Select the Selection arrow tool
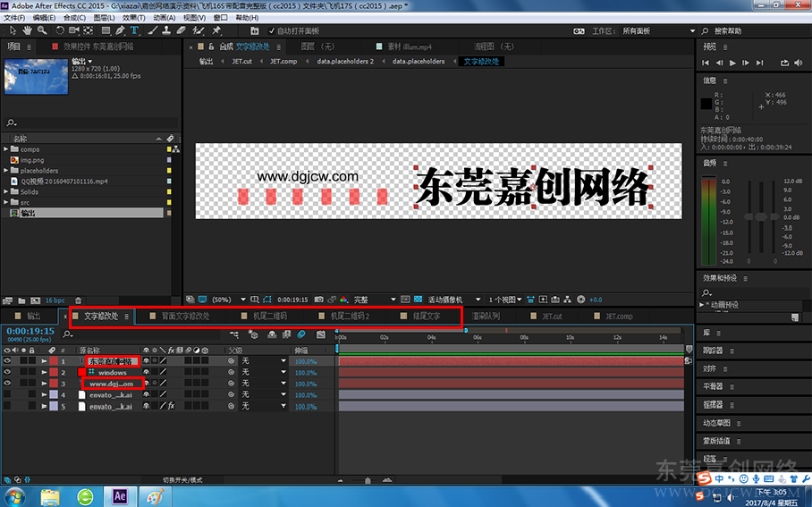Screen dimensions: 812x507 coord(13,30)
